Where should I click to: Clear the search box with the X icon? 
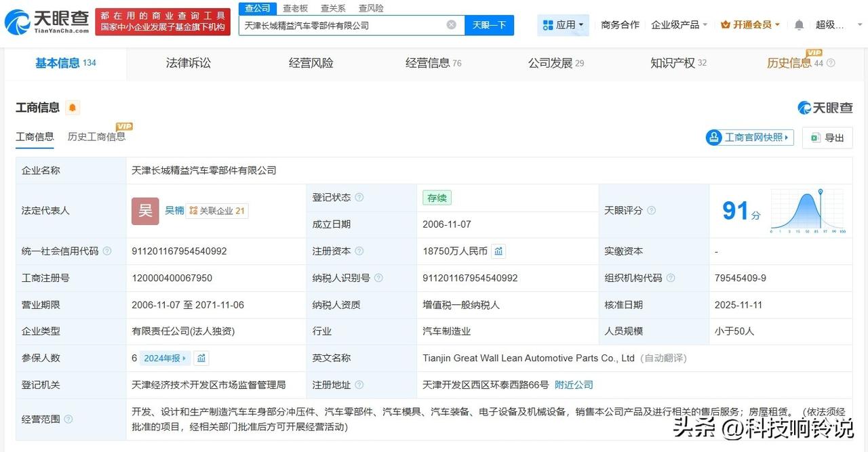pyautogui.click(x=452, y=25)
